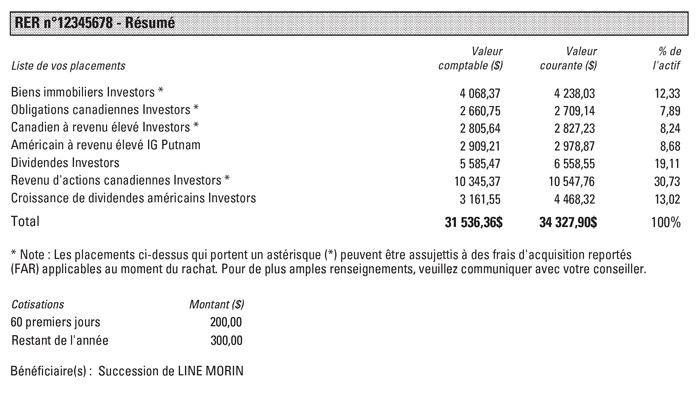700x394 pixels.
Task: Select the Biens immobiliers Investors row
Action: (x=346, y=93)
